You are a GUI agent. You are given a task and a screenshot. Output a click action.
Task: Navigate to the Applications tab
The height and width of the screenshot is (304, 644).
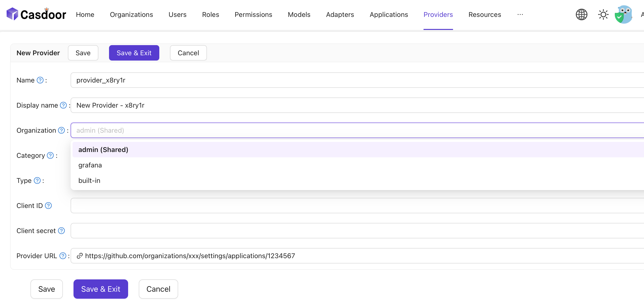coord(388,14)
